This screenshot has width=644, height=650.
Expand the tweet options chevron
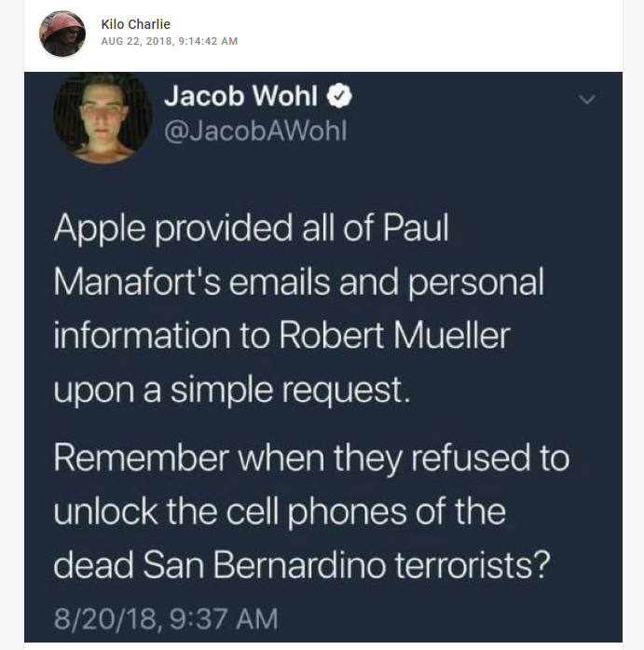coord(587,100)
